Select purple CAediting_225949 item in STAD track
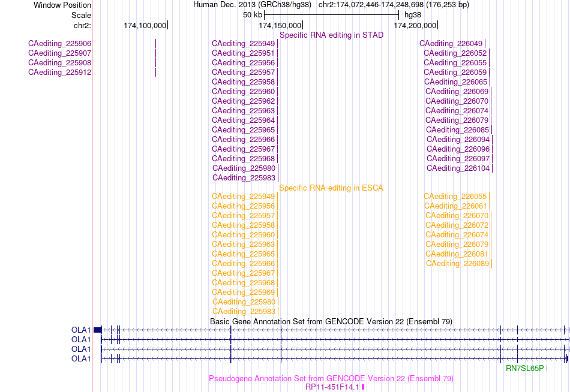The width and height of the screenshot is (570, 392). point(244,44)
